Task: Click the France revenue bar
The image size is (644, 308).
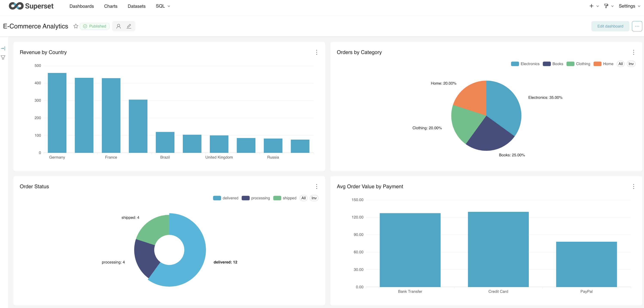Action: point(111,115)
